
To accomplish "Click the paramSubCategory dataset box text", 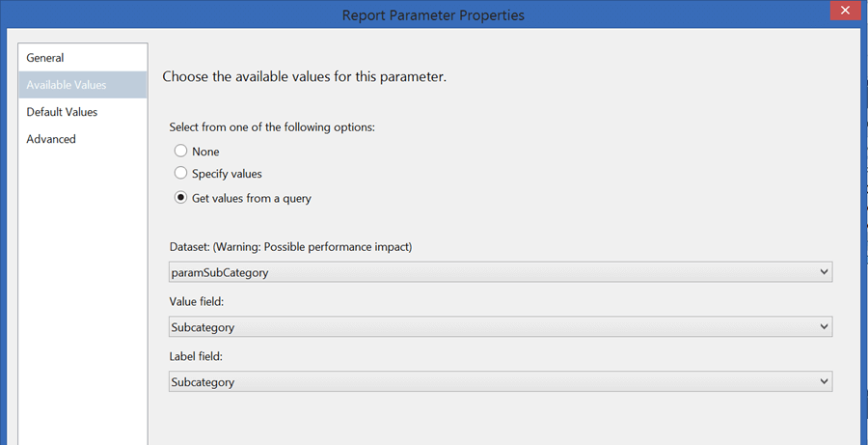I will click(220, 273).
